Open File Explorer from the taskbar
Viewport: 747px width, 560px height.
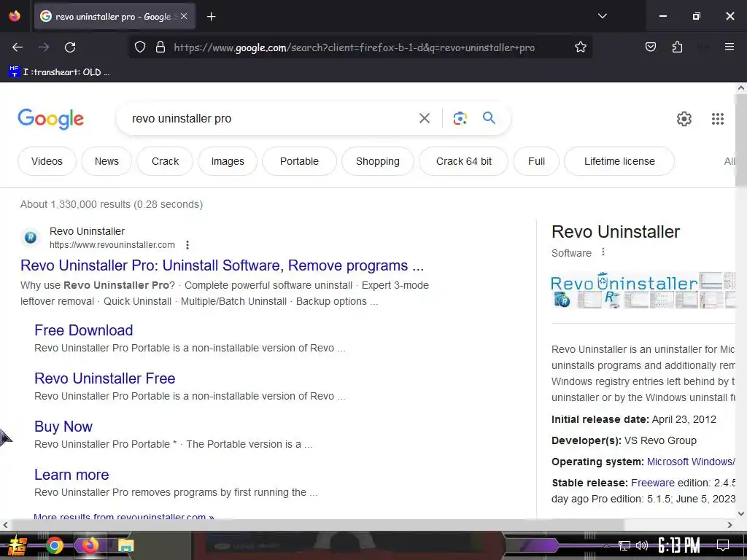[125, 545]
